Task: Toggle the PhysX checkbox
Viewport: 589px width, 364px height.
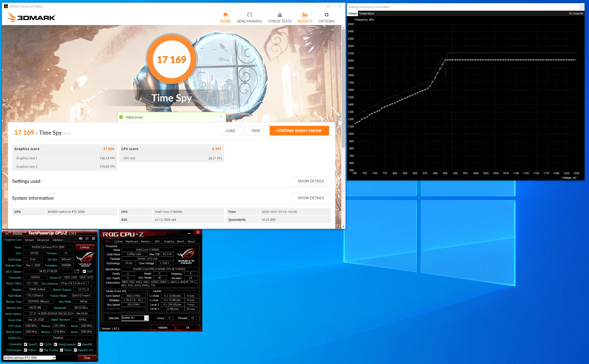Action: tap(62, 350)
